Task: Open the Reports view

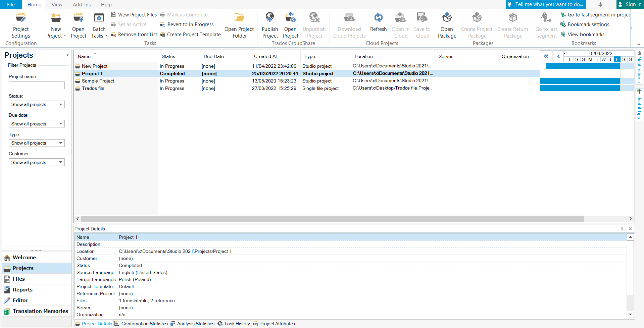Action: point(37,290)
